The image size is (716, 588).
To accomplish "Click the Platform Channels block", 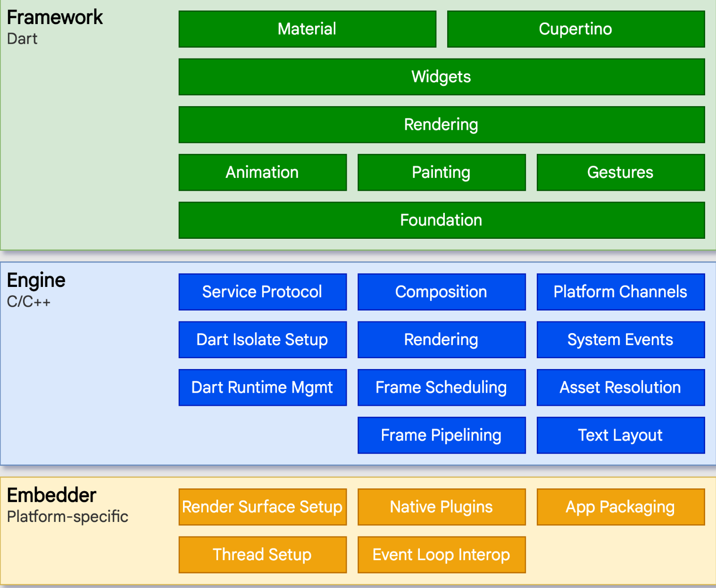I will [620, 292].
